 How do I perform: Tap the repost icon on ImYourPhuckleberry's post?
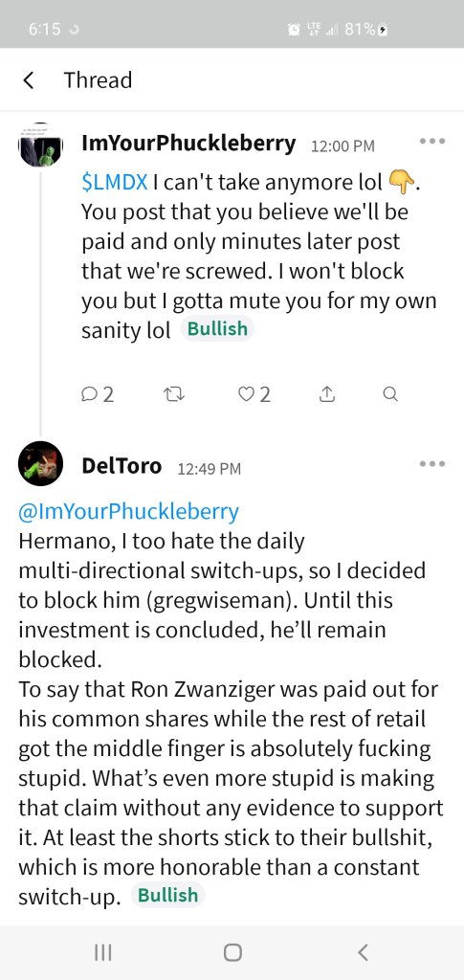171,394
